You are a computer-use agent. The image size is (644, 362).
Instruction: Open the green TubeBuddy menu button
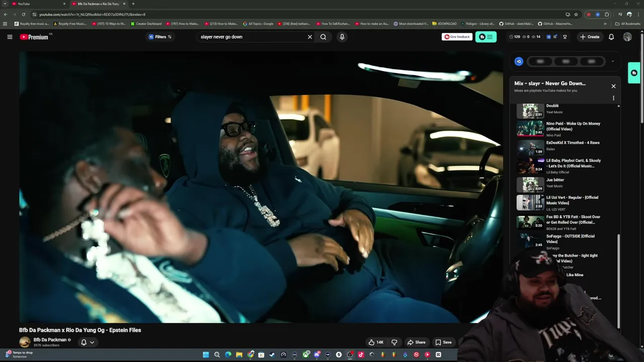tap(486, 37)
